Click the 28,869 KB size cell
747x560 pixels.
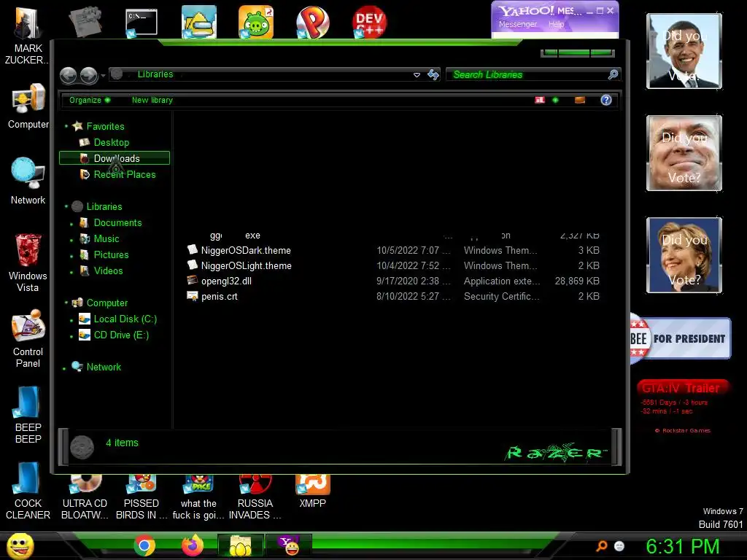click(577, 281)
